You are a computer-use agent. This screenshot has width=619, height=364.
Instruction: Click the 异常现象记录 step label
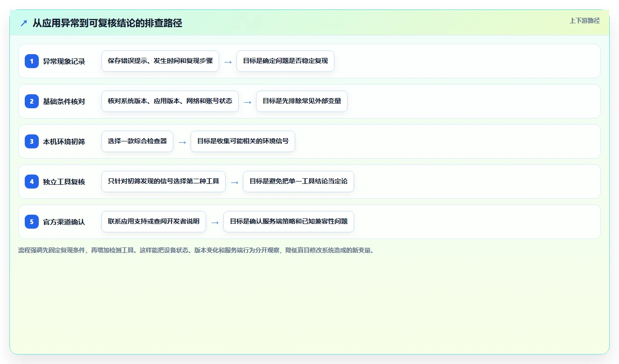click(64, 61)
